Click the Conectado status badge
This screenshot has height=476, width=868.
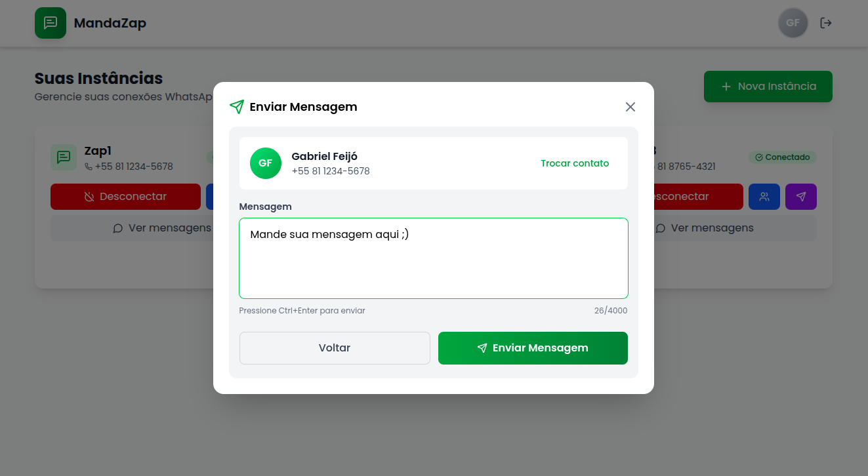783,157
